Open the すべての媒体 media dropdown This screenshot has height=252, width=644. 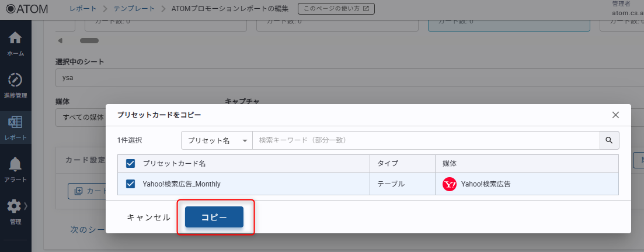coord(82,118)
